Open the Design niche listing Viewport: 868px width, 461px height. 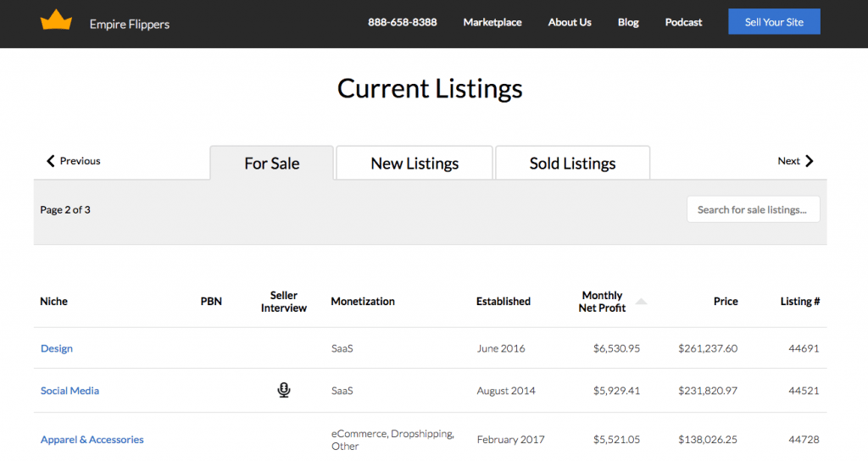57,348
